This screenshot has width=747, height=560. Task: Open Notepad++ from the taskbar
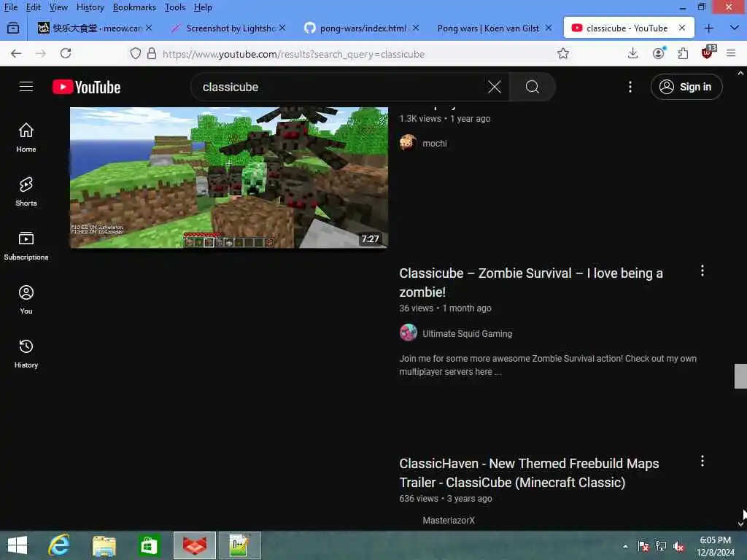pyautogui.click(x=239, y=545)
